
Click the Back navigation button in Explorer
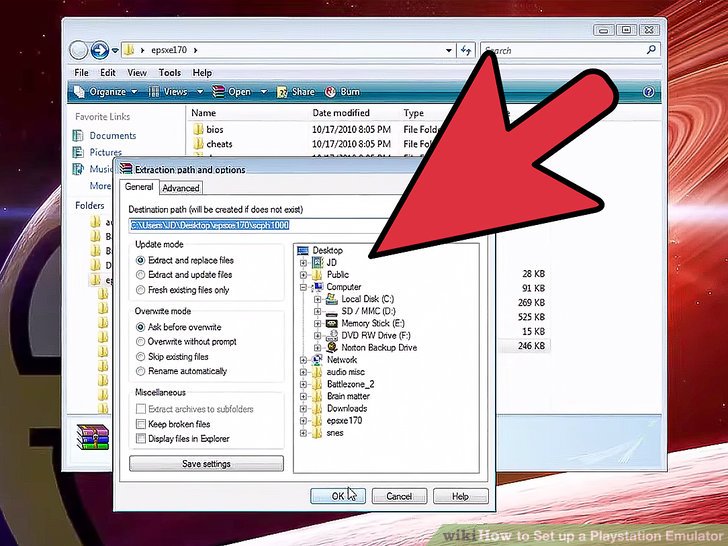click(x=78, y=50)
